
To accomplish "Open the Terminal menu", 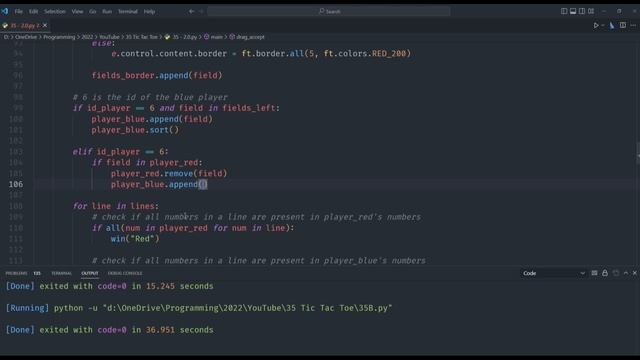I will (x=128, y=11).
